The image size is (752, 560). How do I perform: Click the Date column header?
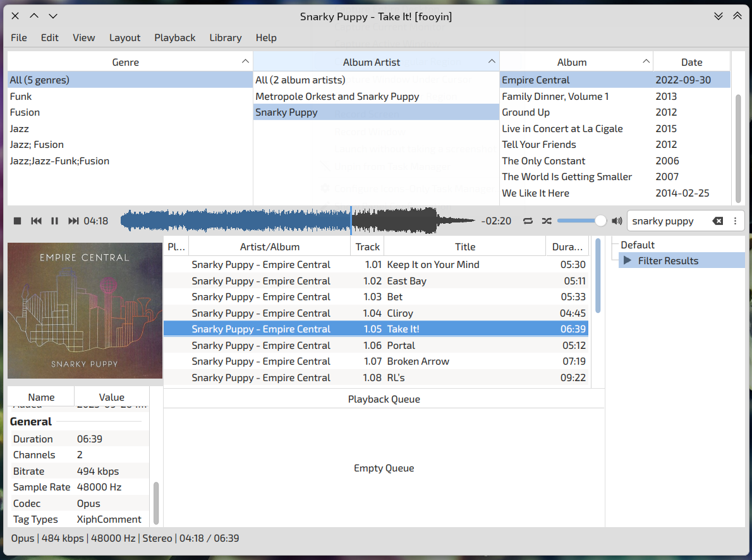click(691, 62)
